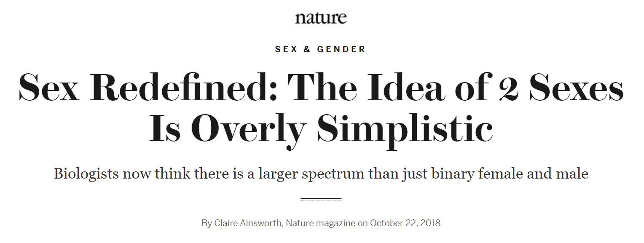Open author Claire Ainsworth's name in byline
Screen dimensions: 644x243
click(x=248, y=223)
